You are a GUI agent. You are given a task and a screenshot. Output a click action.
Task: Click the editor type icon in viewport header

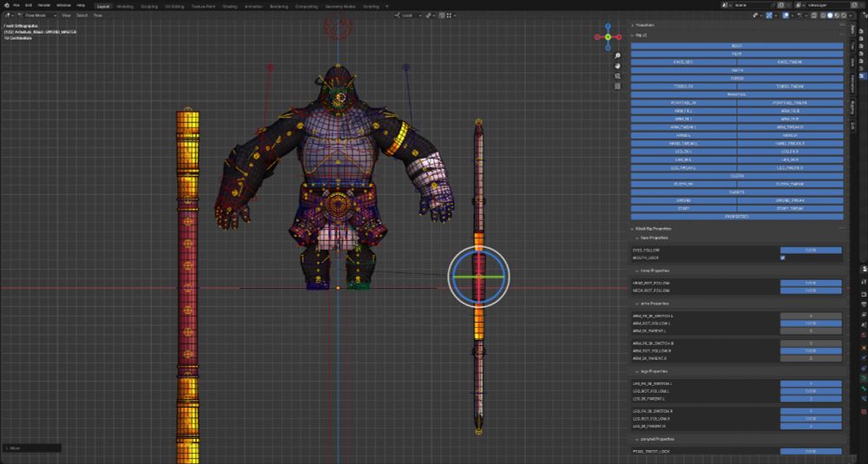pyautogui.click(x=8, y=15)
